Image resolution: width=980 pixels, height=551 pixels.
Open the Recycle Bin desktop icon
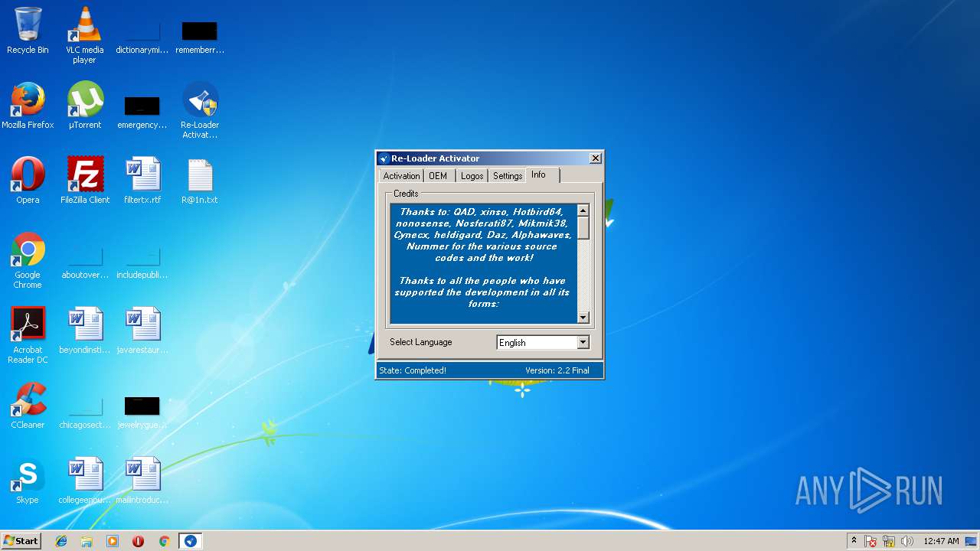(28, 31)
